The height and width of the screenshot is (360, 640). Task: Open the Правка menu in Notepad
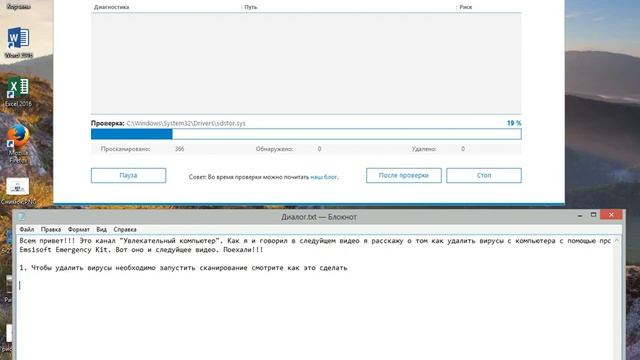[51, 229]
